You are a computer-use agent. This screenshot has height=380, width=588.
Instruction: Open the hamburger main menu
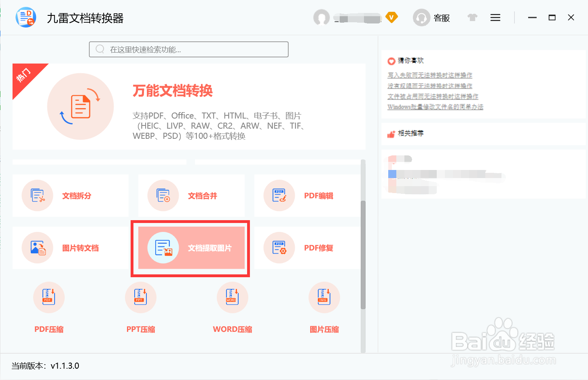495,17
